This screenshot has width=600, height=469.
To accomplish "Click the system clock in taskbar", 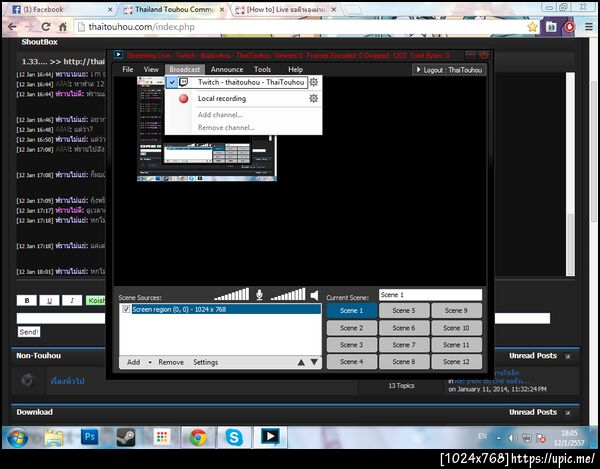I will point(569,438).
